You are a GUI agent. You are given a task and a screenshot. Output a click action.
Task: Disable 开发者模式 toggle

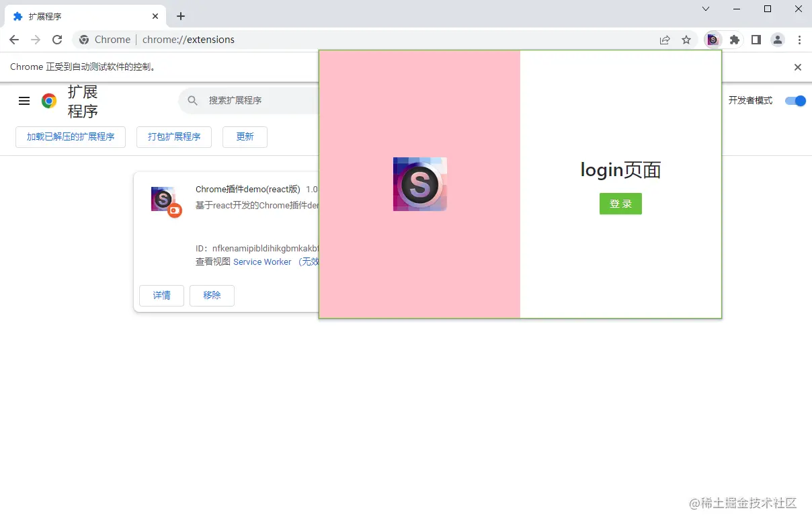[795, 101]
